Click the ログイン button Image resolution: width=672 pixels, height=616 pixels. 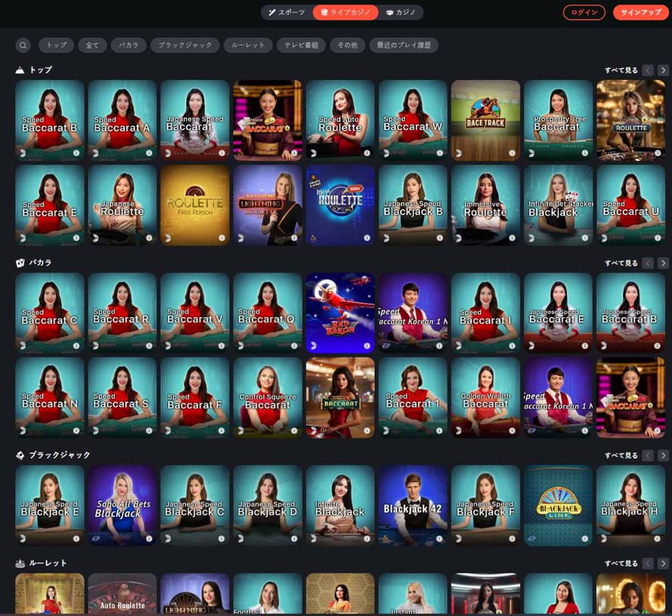pos(584,12)
